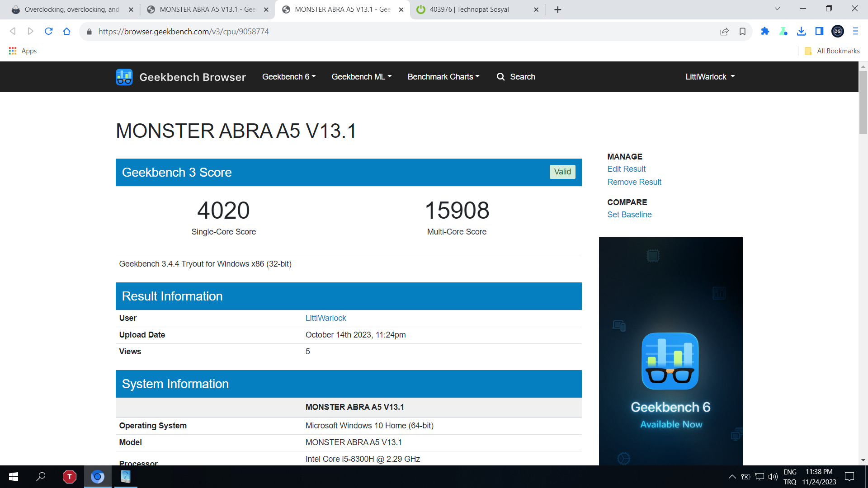Screen dimensions: 868x488
Task: Click the browser forward arrow
Action: pyautogui.click(x=30, y=31)
